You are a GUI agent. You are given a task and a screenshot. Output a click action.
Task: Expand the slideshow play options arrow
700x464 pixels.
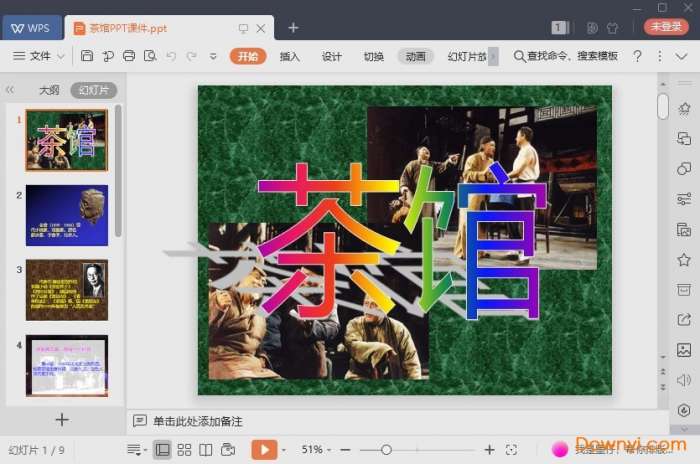pos(284,450)
